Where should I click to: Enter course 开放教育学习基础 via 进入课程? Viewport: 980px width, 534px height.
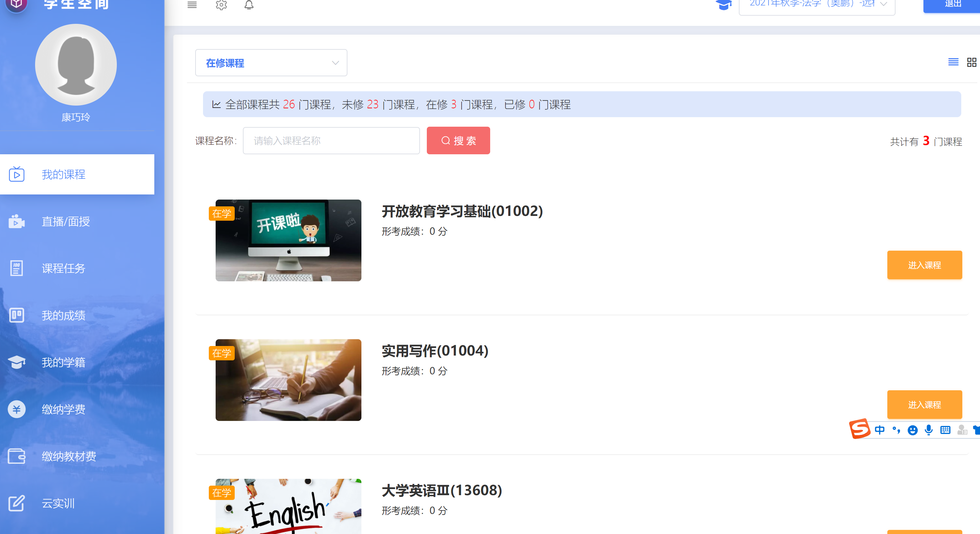(x=924, y=265)
